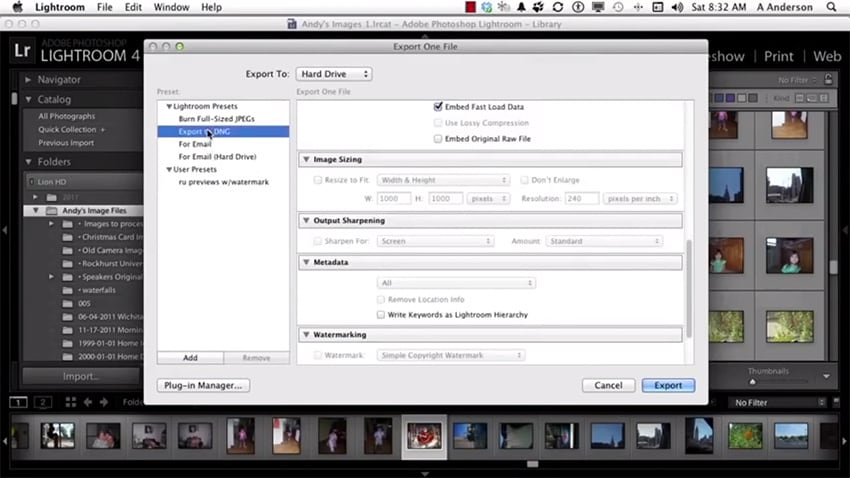Toggle Remove Location Info checkbox
Viewport: 850px width, 478px height.
381,299
